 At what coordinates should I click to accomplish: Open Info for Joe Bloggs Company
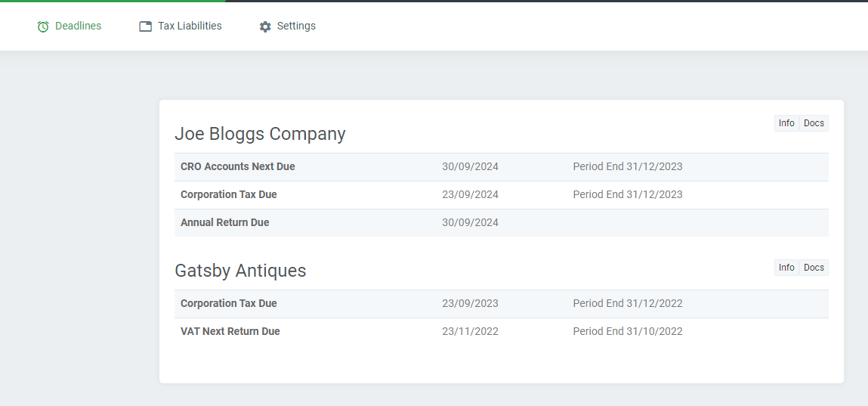[x=786, y=123]
